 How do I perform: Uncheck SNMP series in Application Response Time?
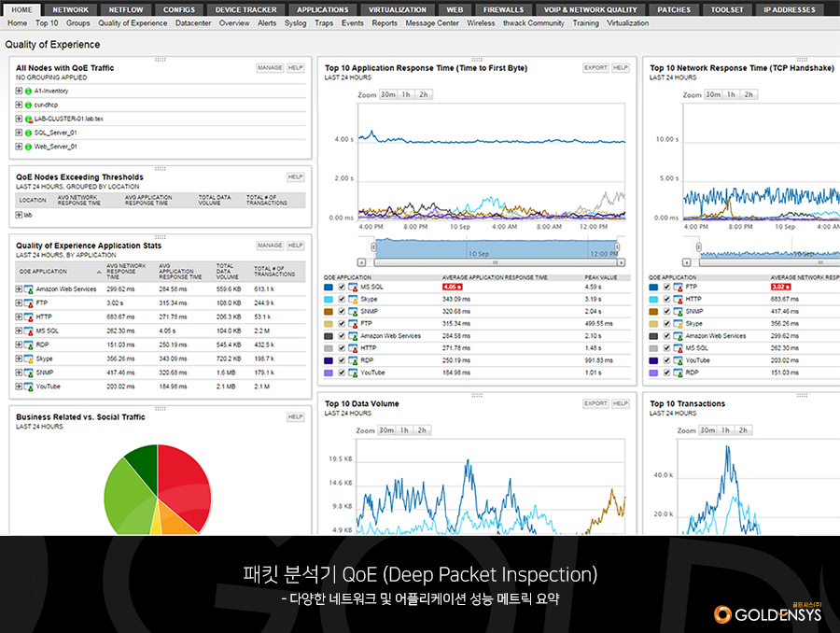(x=342, y=312)
